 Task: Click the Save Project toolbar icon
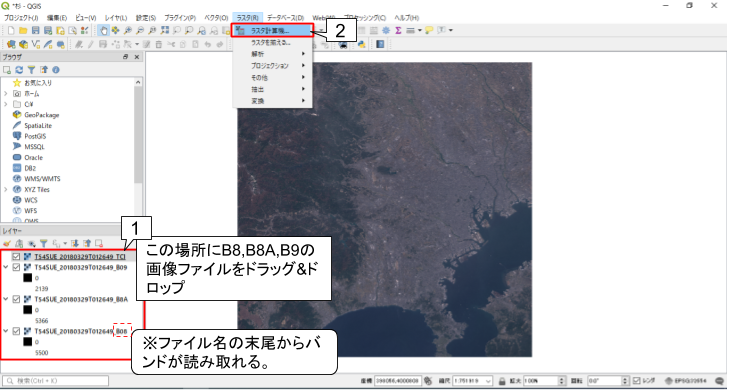(x=35, y=30)
